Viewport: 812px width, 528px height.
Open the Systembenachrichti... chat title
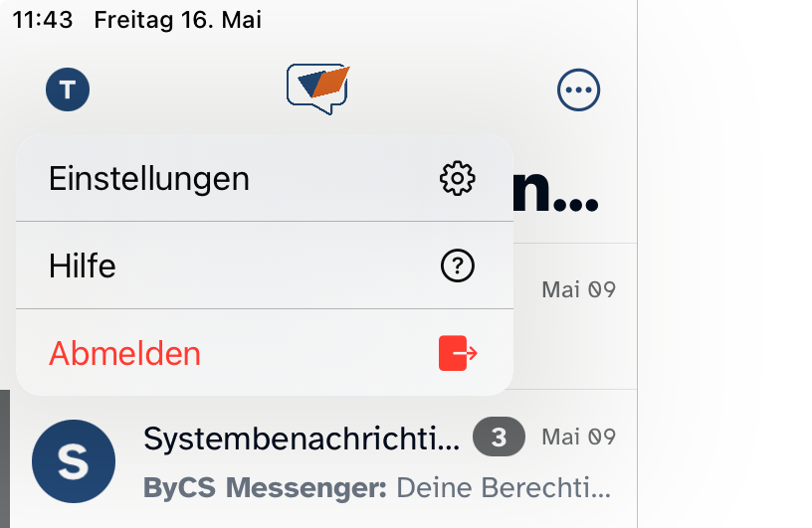[x=302, y=438]
